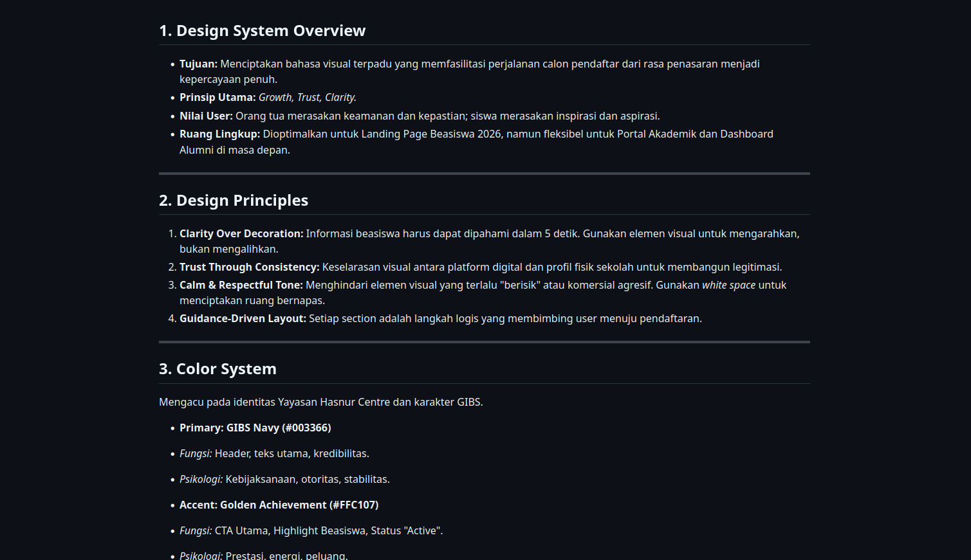The height and width of the screenshot is (560, 971).
Task: Click the "2. Design Principles" heading
Action: pyautogui.click(x=233, y=201)
